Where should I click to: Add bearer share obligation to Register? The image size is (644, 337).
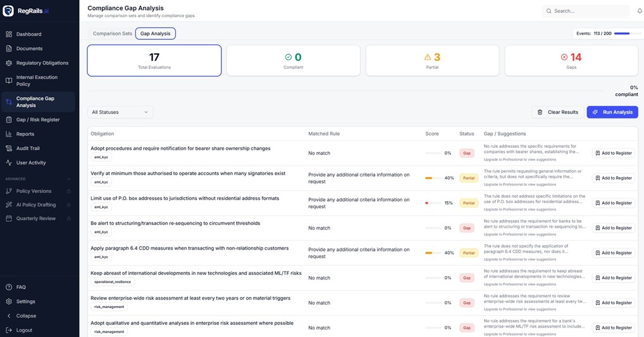(614, 153)
